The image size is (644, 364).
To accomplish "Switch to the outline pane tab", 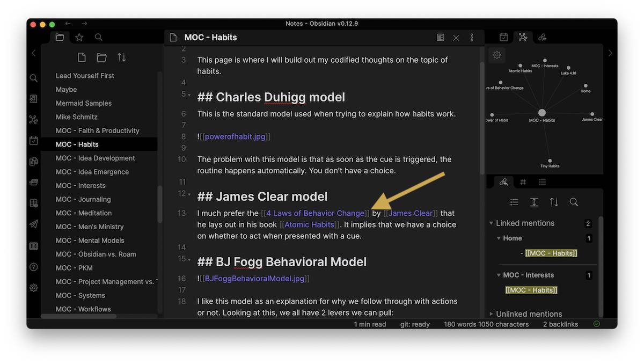I will click(x=543, y=182).
